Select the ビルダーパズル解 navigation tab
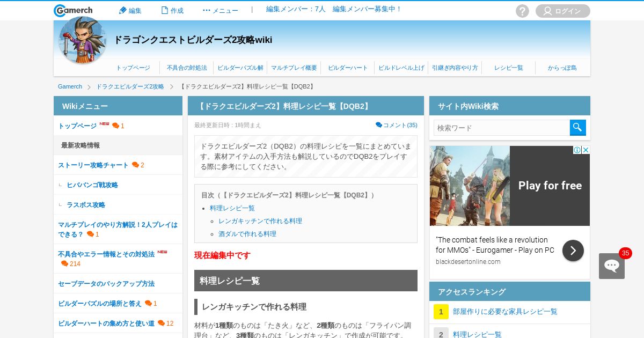Viewport: 644px width, 338px height. click(240, 68)
